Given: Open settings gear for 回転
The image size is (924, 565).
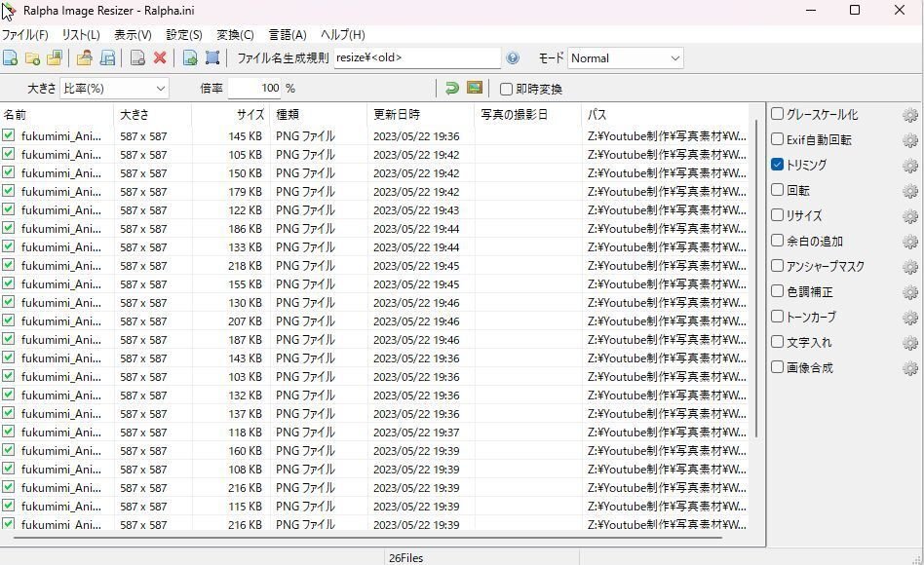Looking at the screenshot, I should tap(909, 191).
